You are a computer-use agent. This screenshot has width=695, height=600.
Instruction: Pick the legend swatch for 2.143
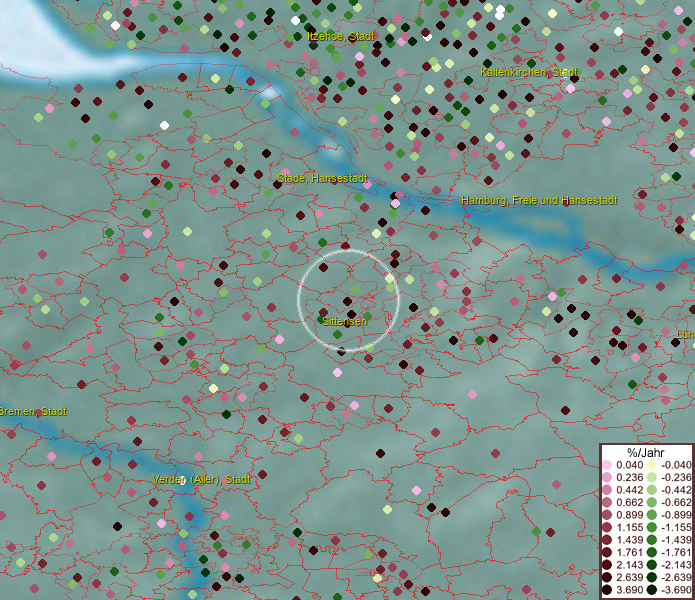[607, 565]
